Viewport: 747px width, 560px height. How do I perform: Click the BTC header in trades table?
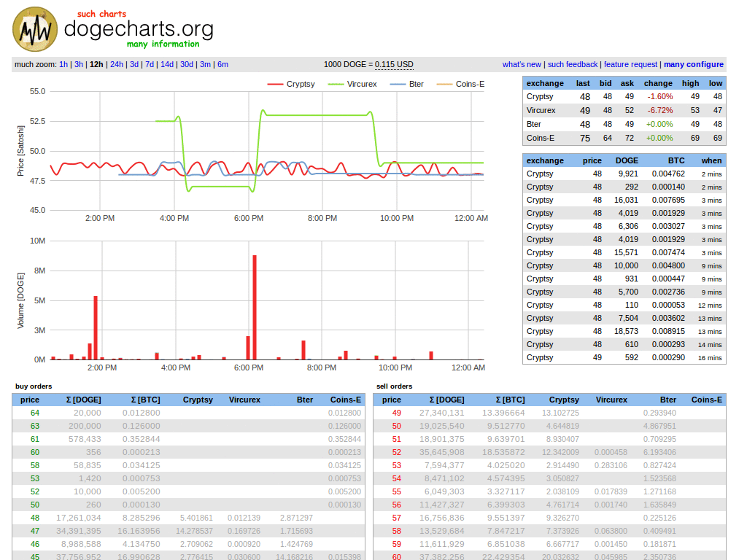(676, 161)
